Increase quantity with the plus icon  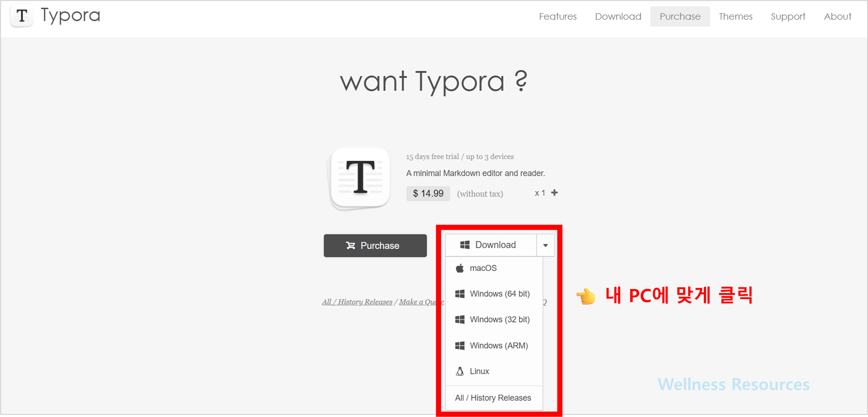[554, 193]
